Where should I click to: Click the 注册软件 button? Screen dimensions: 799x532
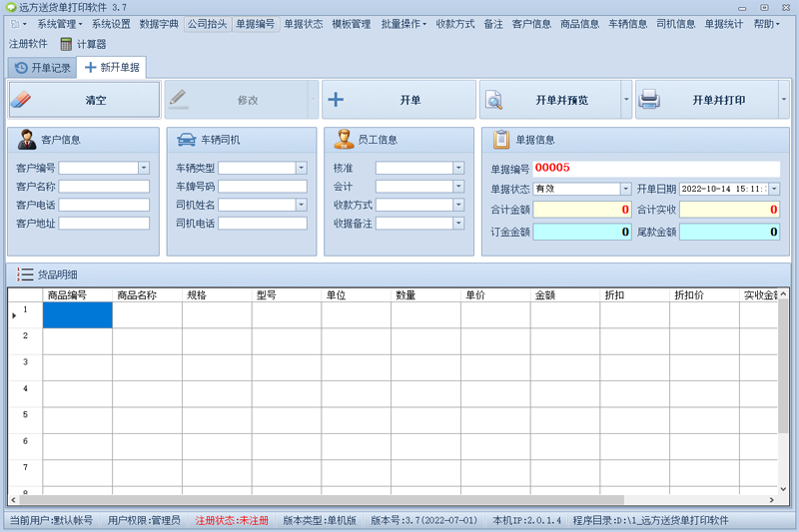tap(28, 44)
